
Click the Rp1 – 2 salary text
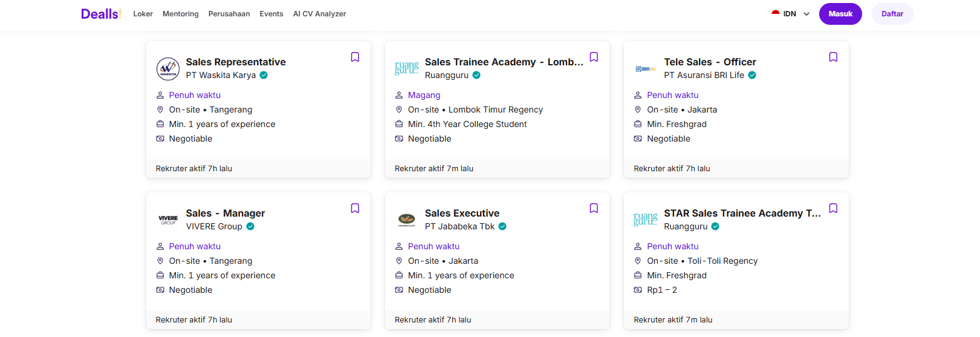coord(662,290)
